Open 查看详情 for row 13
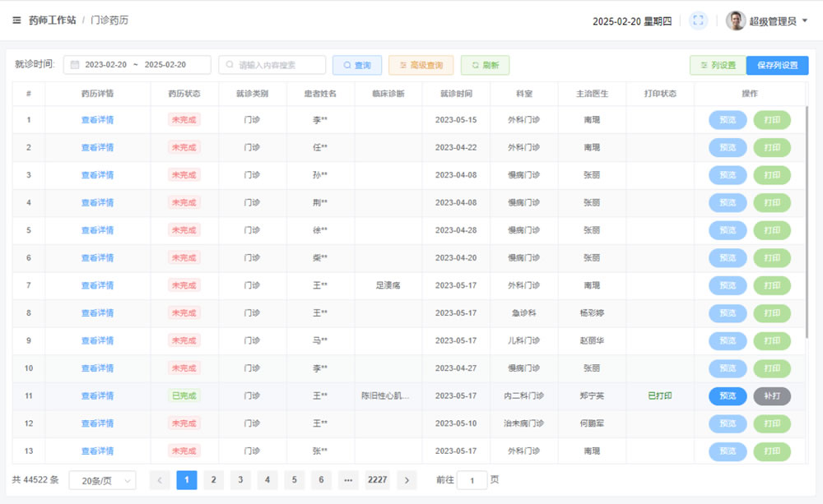Screen dimensions: 823x504 98,451
